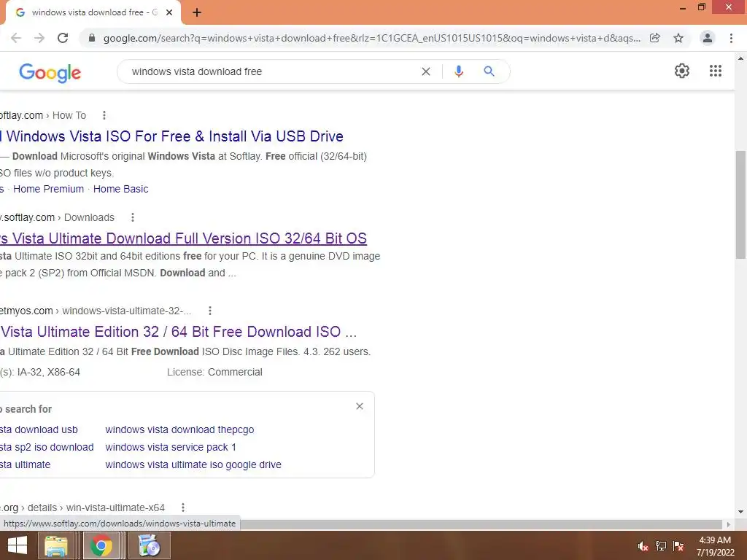Screen dimensions: 747x560
Task: Open the disc program on the taskbar
Action: click(x=149, y=545)
